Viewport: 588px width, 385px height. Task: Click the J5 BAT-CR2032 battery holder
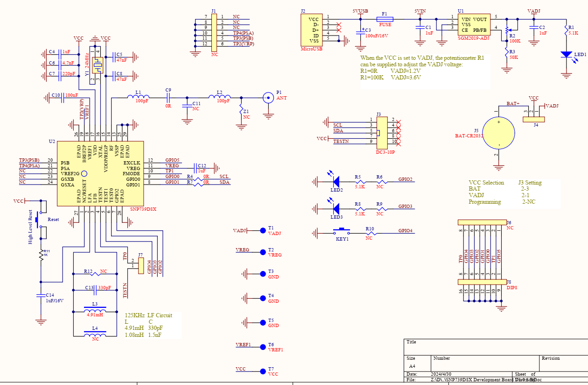point(498,133)
